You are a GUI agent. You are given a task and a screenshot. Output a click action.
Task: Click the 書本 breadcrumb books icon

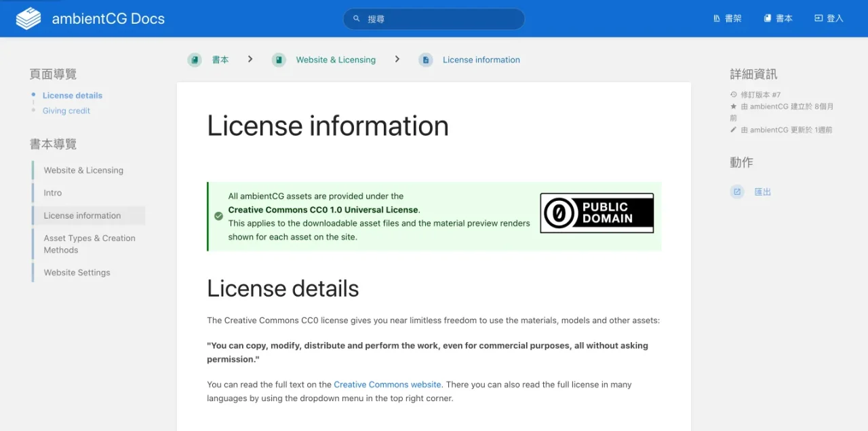click(195, 60)
